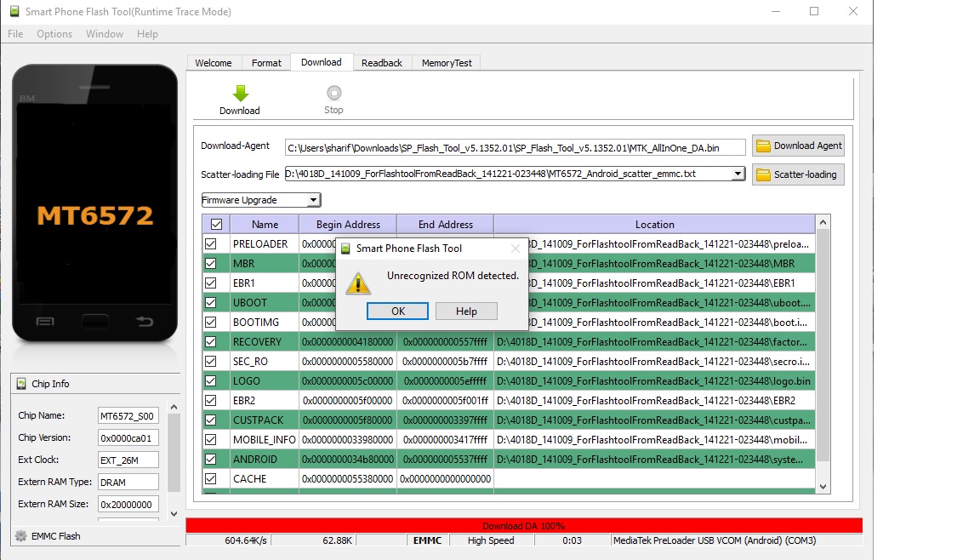Screen dimensions: 980x560
Task: Click the red Download DA progress bar
Action: [x=523, y=526]
